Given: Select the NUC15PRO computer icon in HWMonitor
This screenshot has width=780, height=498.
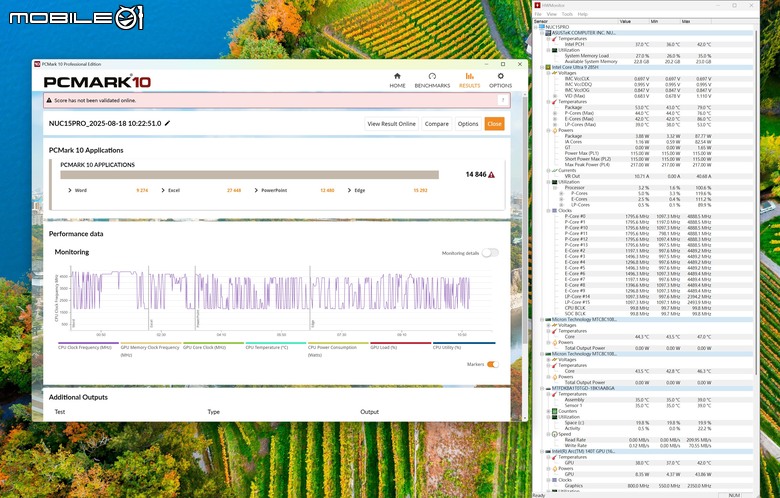Looking at the screenshot, I should coord(542,27).
